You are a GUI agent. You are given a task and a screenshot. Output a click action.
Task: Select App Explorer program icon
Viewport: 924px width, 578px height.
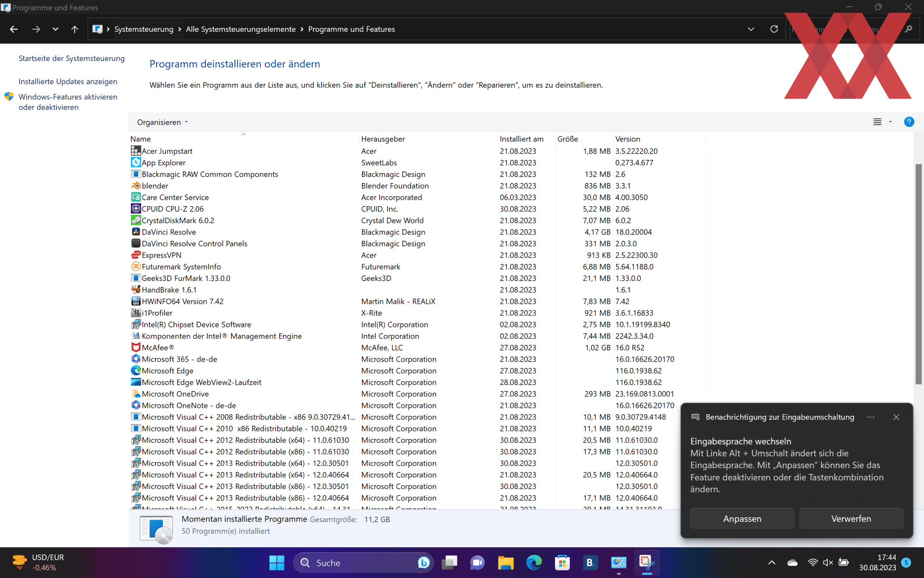point(136,162)
